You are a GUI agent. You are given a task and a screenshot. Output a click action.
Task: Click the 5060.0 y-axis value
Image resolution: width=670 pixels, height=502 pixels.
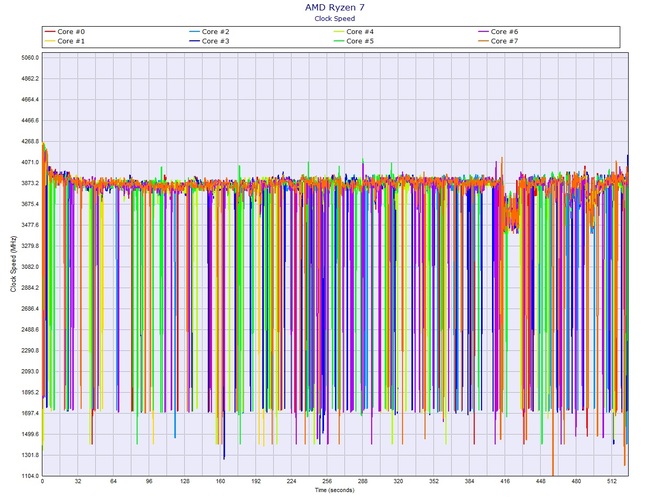[30, 57]
